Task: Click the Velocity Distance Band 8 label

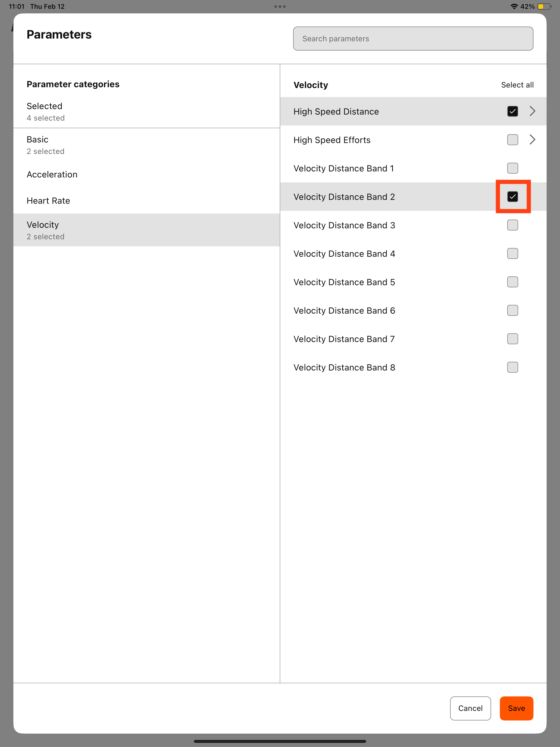Action: (x=344, y=367)
